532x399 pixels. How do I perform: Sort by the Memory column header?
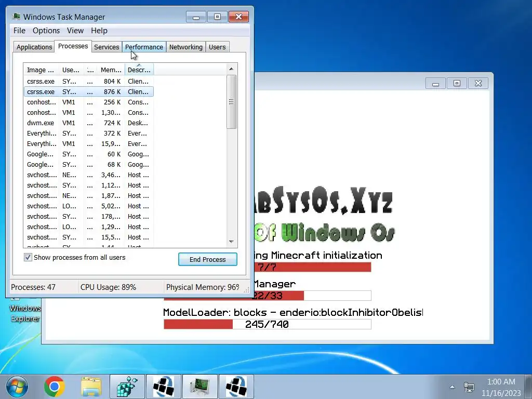(x=111, y=70)
